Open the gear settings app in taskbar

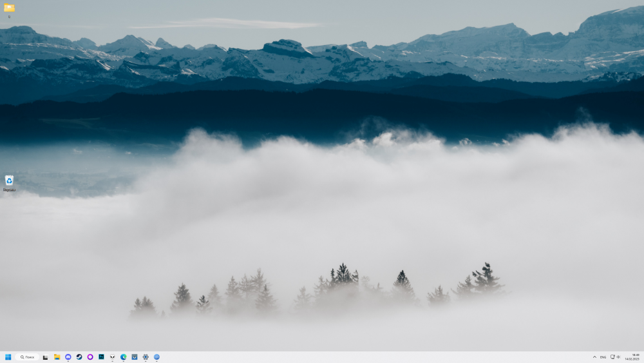click(x=146, y=357)
